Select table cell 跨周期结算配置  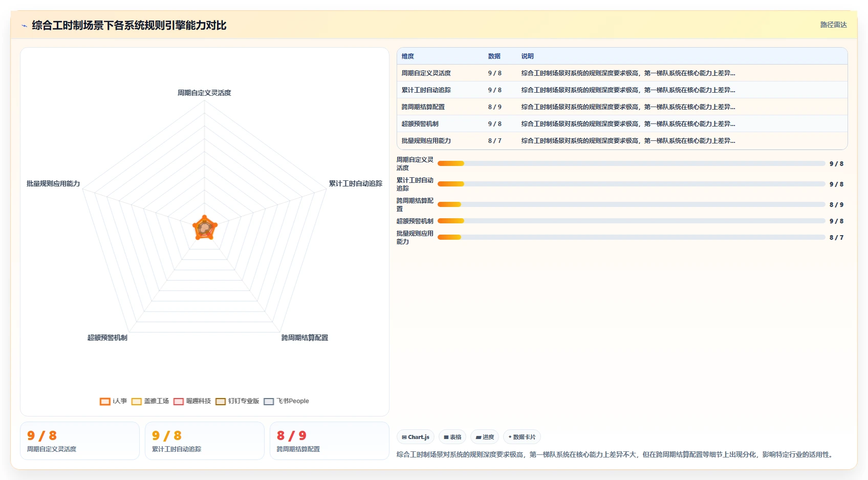423,107
